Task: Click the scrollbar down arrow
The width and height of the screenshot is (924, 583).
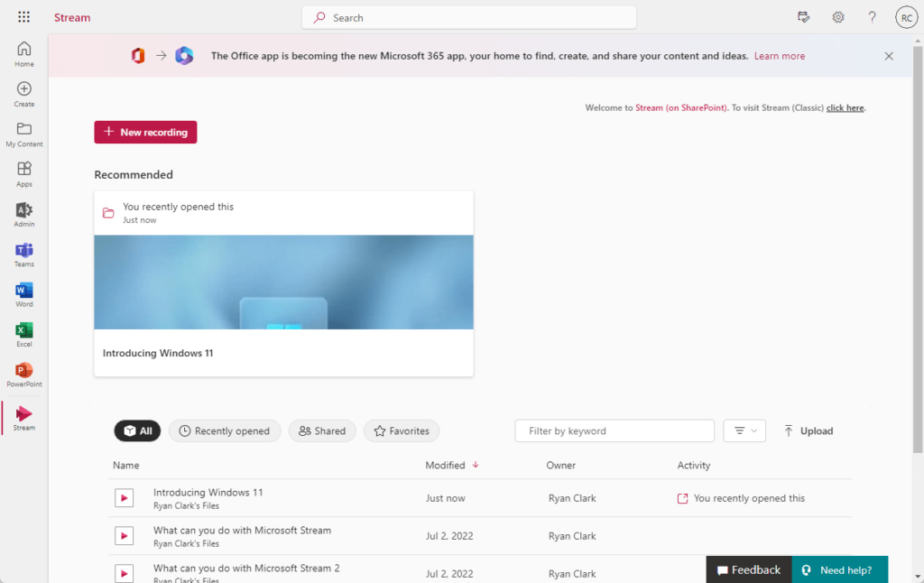Action: 918,577
